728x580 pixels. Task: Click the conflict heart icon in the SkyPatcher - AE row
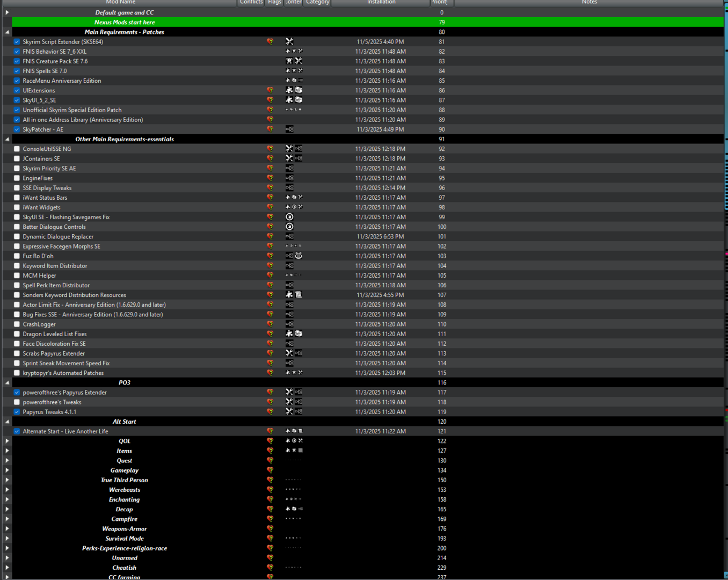tap(270, 129)
